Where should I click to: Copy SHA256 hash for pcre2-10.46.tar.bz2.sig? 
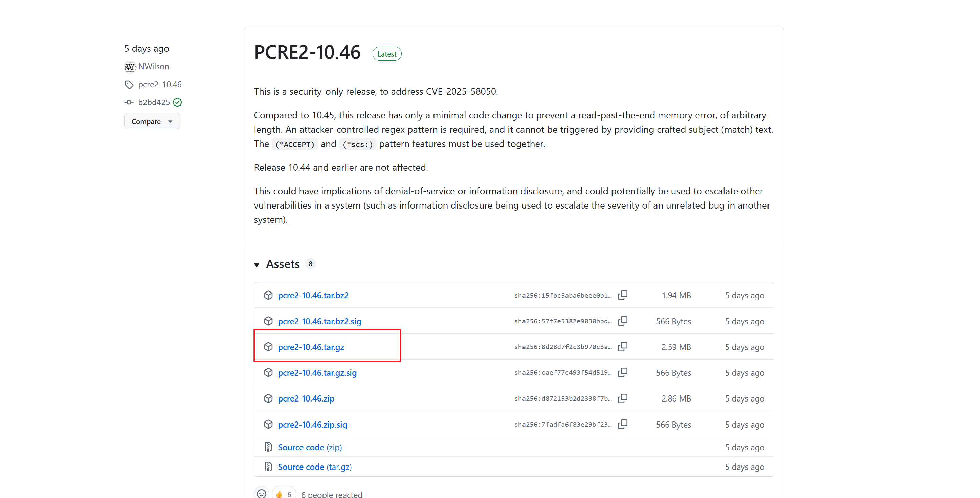pos(623,321)
